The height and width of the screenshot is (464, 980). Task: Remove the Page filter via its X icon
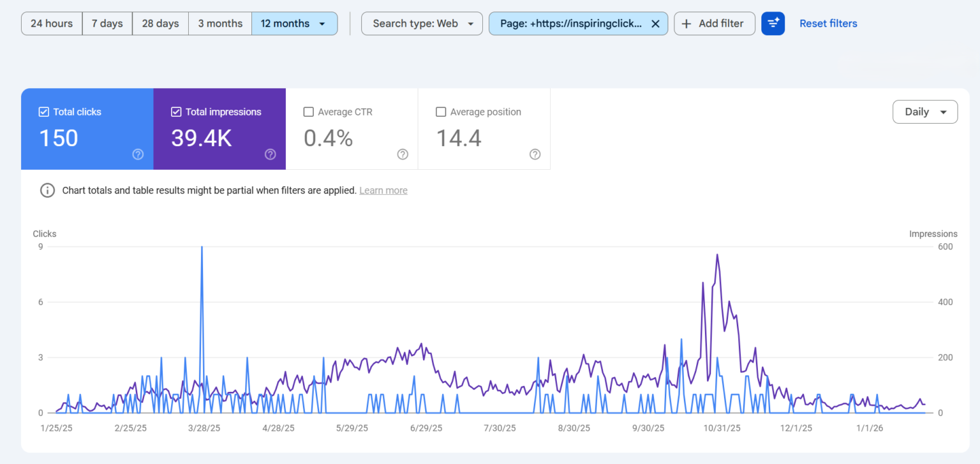(x=655, y=24)
